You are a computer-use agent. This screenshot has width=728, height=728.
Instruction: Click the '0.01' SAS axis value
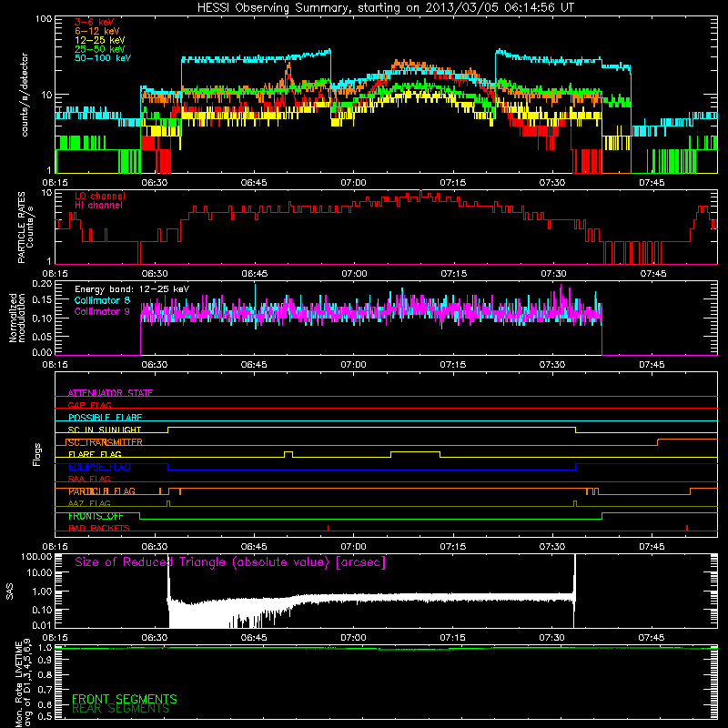tap(42, 625)
